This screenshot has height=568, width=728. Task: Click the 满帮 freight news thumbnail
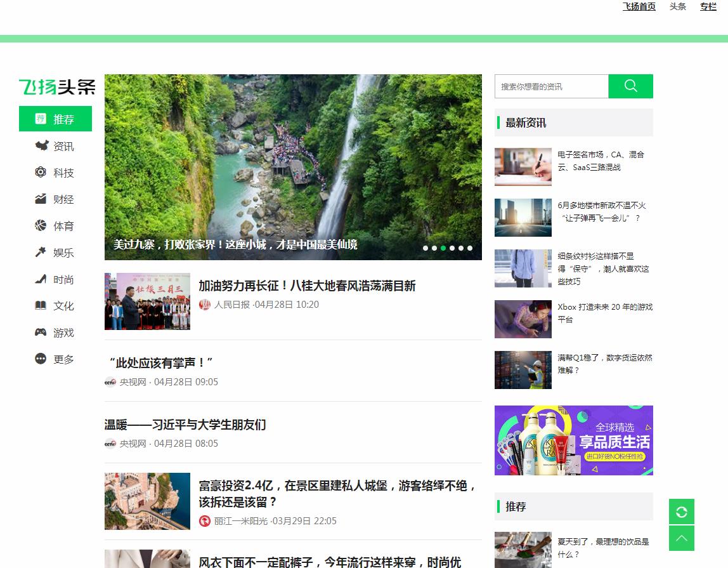pos(523,370)
